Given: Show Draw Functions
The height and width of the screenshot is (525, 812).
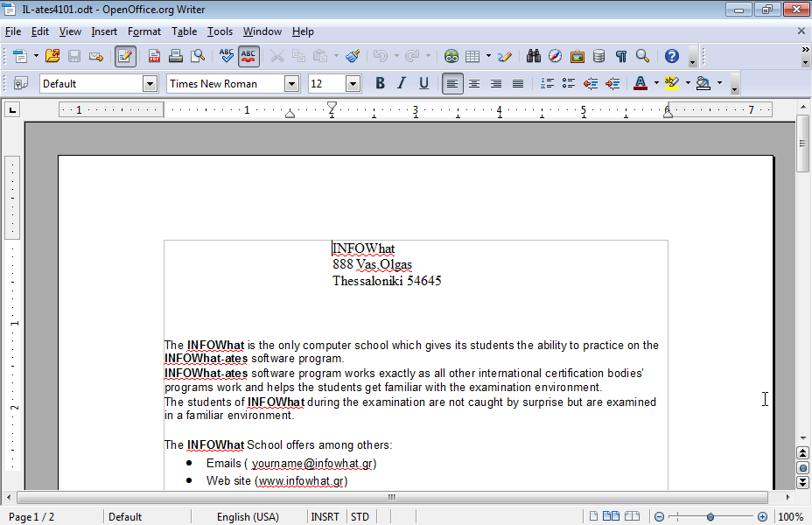Looking at the screenshot, I should (505, 56).
